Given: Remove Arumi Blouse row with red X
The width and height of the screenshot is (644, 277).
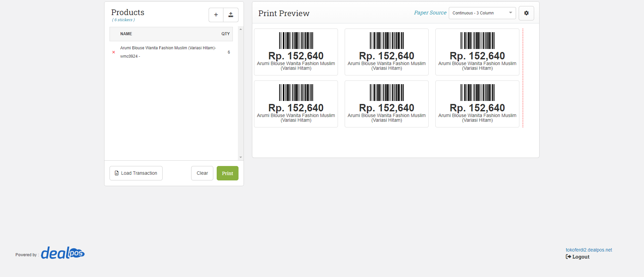Looking at the screenshot, I should click(x=114, y=52).
